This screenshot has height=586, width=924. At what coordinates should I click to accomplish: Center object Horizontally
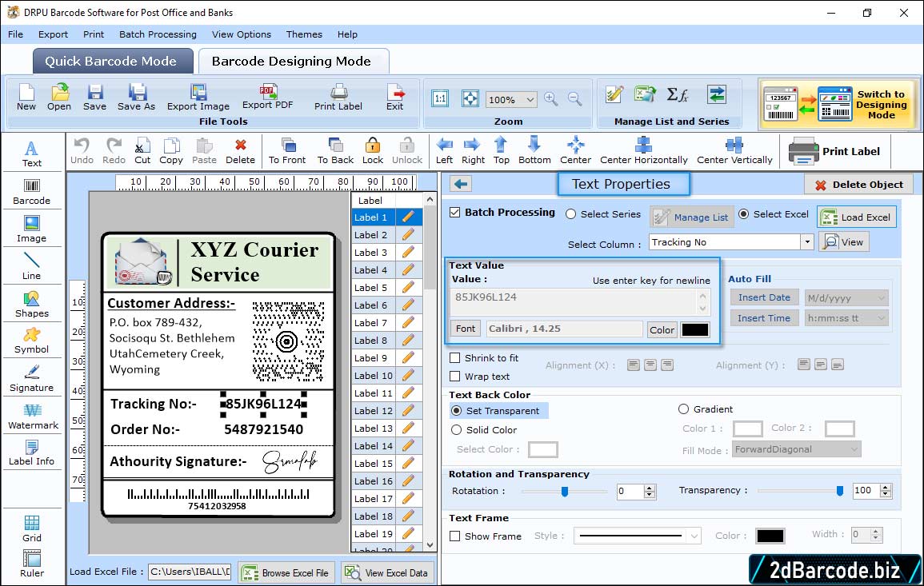pyautogui.click(x=643, y=151)
